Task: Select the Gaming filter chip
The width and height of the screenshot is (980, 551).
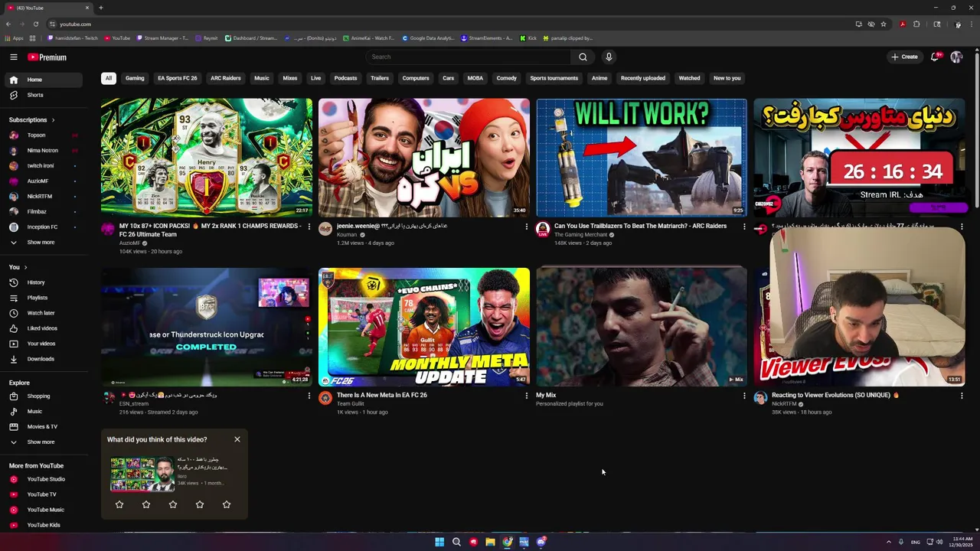Action: pyautogui.click(x=135, y=78)
